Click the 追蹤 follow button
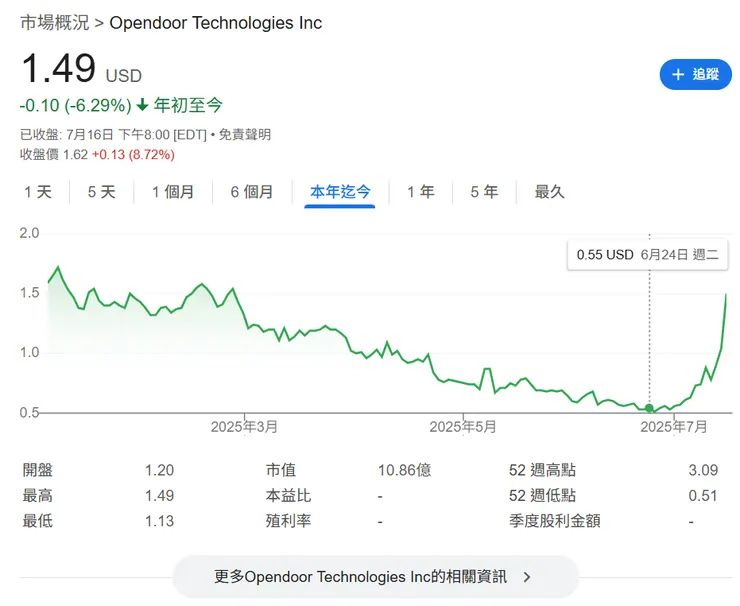 click(x=696, y=74)
